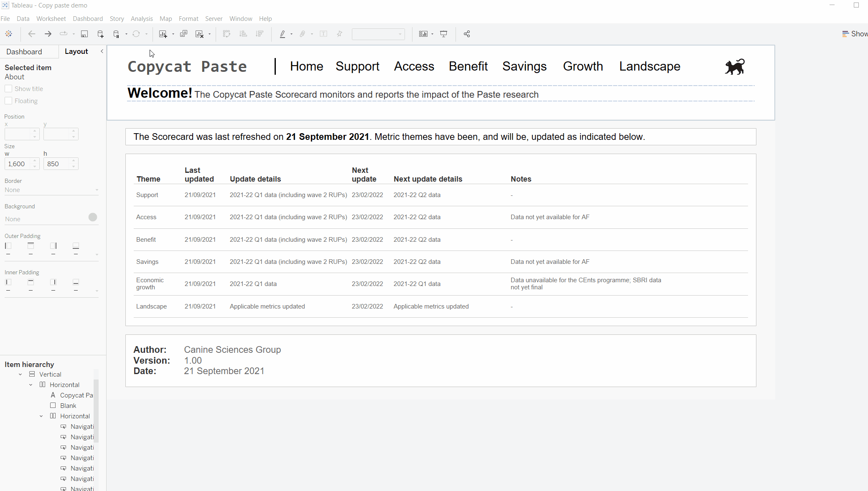Enable the Show title checkbox
868x491 pixels.
tap(8, 89)
